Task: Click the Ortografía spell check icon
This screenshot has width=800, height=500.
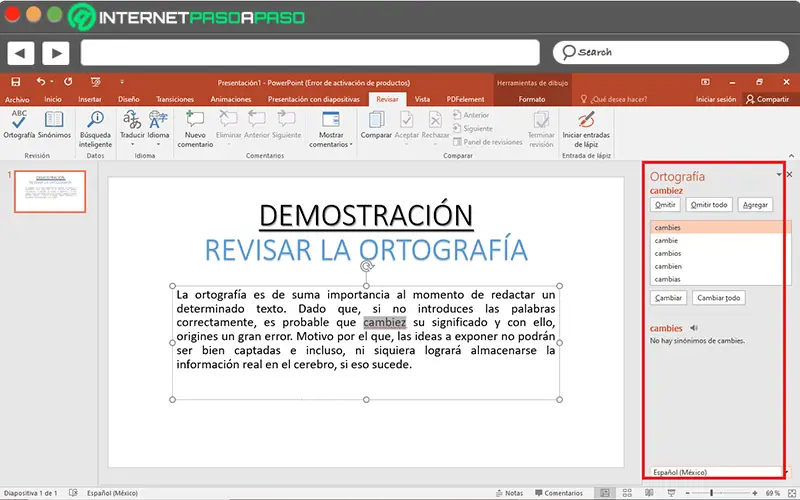Action: (x=18, y=123)
